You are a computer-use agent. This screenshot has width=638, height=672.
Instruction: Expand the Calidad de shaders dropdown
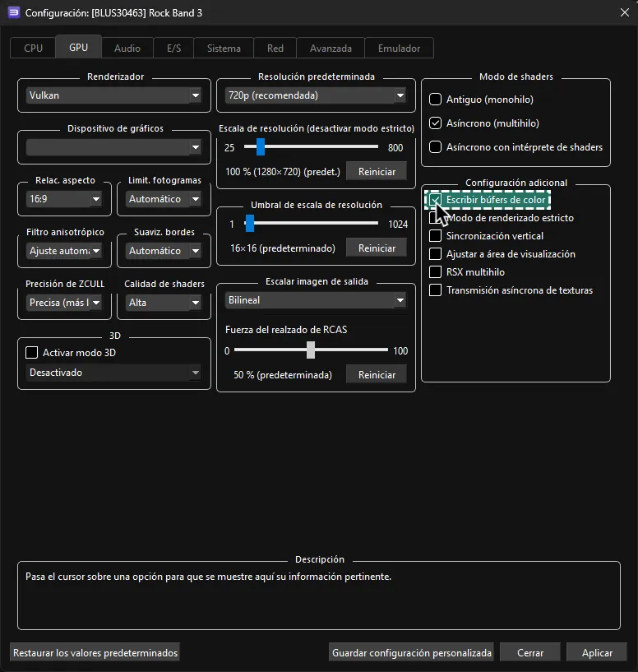pyautogui.click(x=164, y=303)
